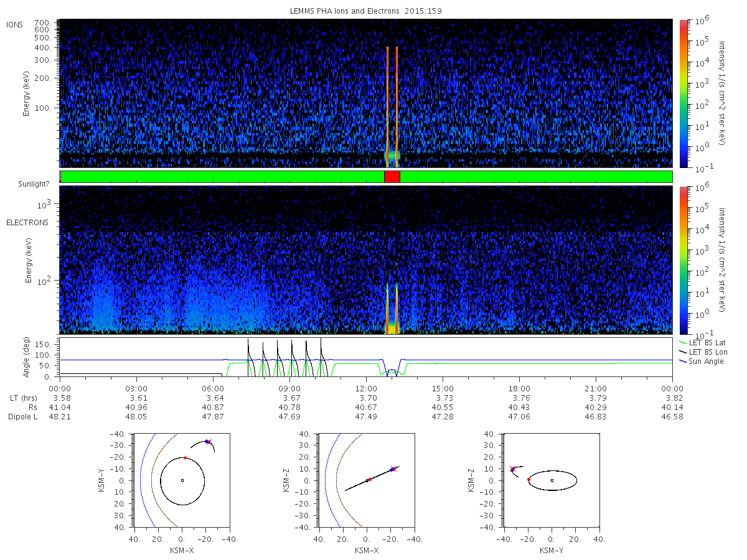Click the Dipole L row label

click(22, 417)
